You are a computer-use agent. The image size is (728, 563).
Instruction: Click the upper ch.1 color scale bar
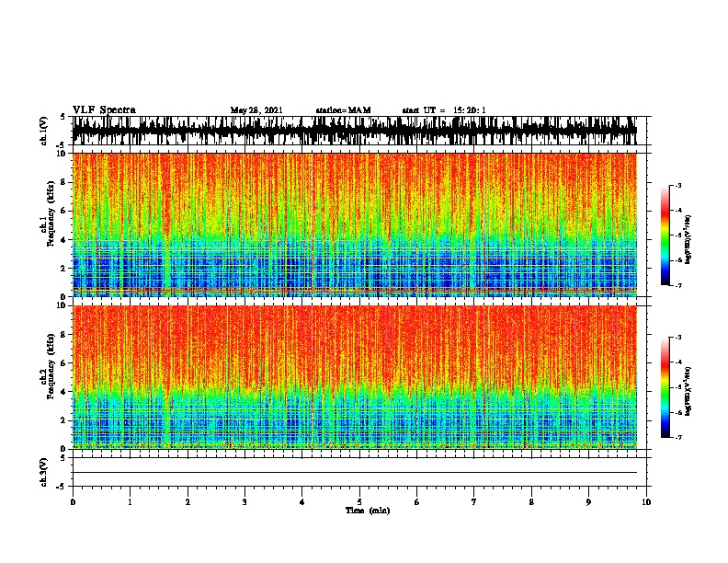(665, 236)
